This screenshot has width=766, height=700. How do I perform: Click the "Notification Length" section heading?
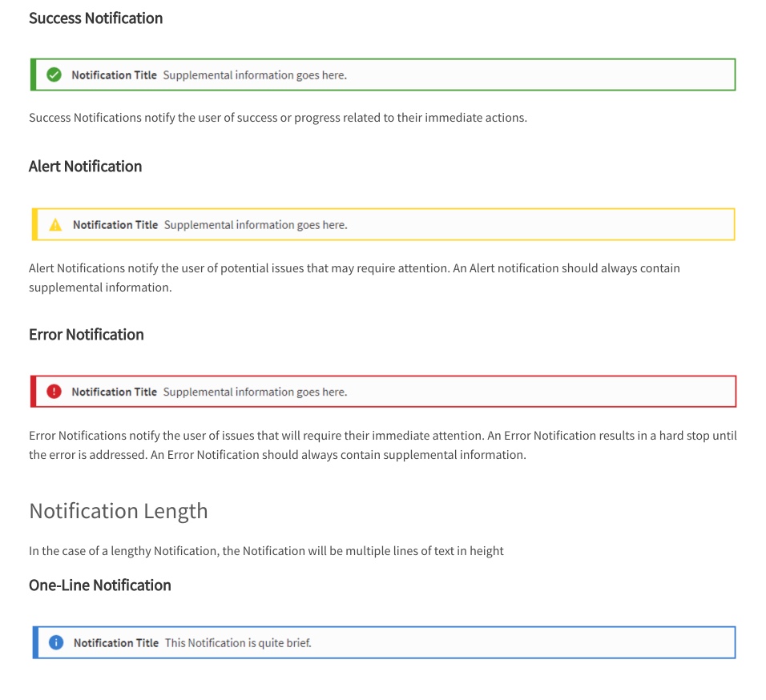(118, 511)
